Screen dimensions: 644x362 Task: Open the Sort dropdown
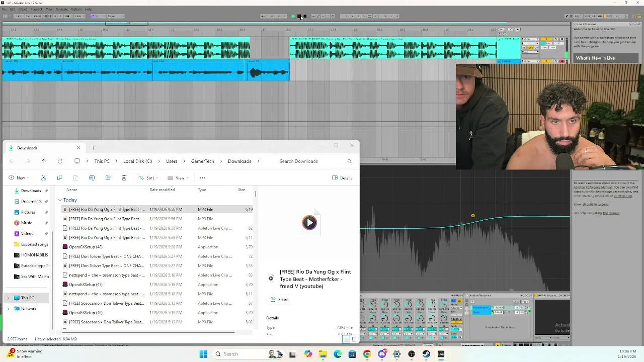tap(148, 178)
